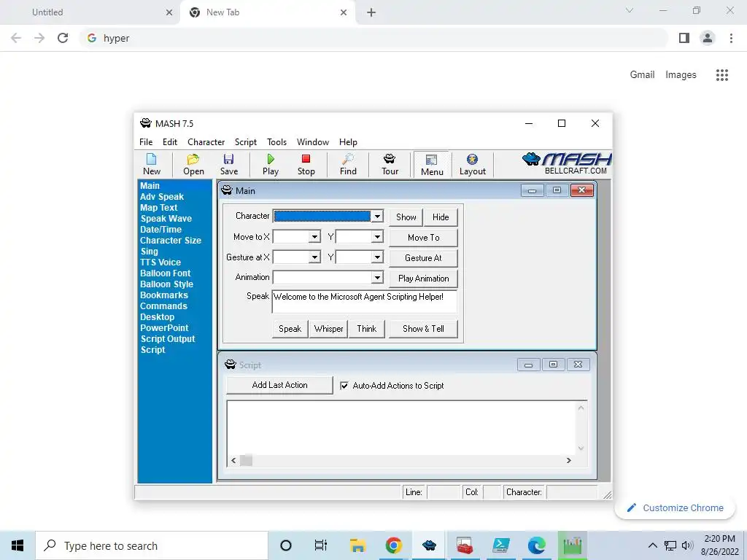Minimize the Main child window
The width and height of the screenshot is (747, 560).
point(532,190)
